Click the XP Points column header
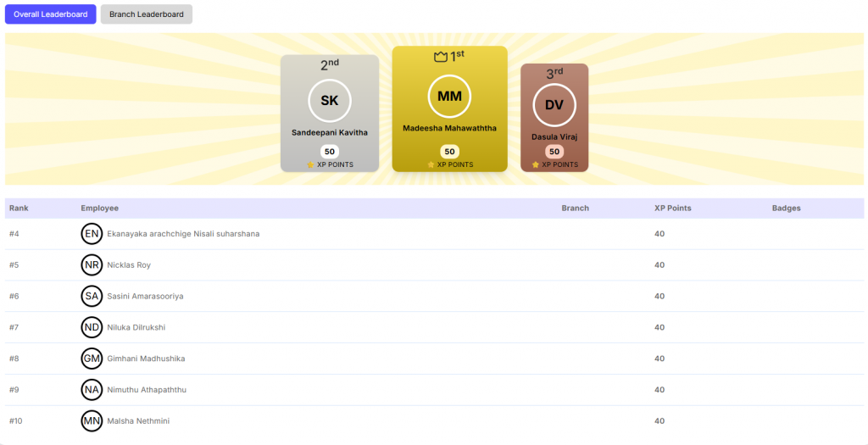Screen dimensions: 868x445 tap(672, 209)
